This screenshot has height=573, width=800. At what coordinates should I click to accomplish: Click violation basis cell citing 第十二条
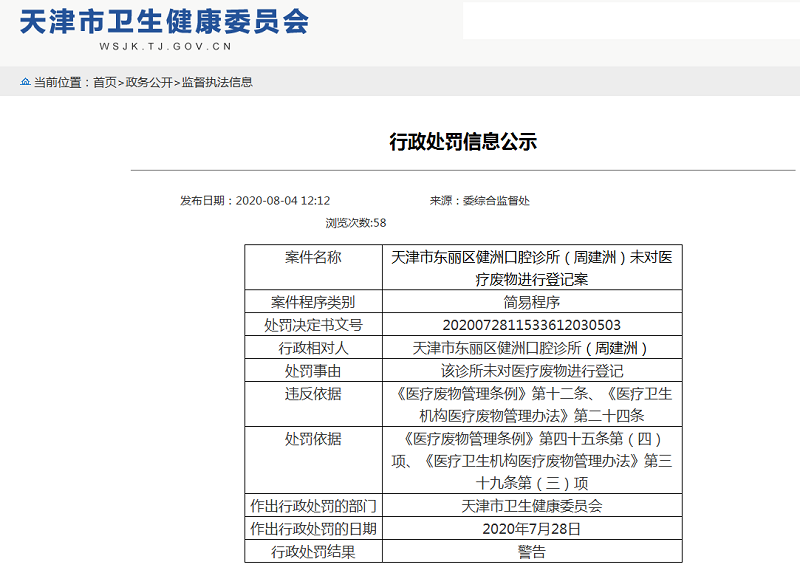coord(532,404)
